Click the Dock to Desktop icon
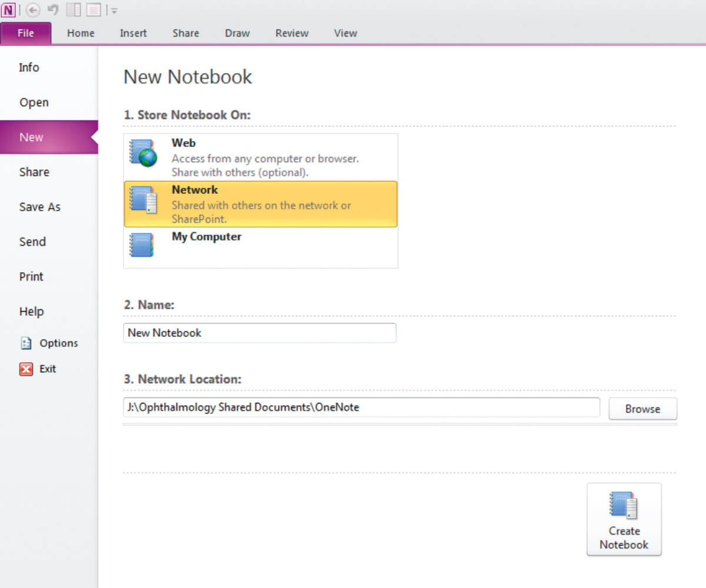This screenshot has height=588, width=706. (x=74, y=10)
